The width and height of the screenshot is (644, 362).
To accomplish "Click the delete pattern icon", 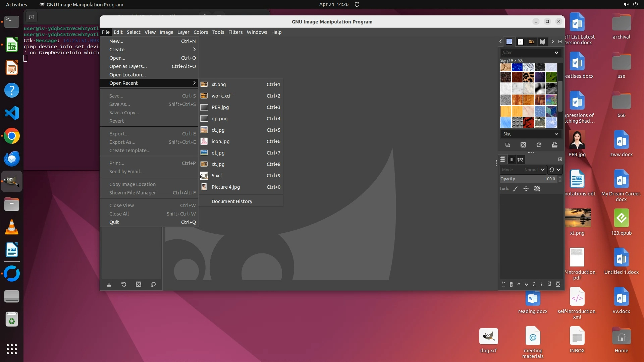I will click(x=523, y=145).
